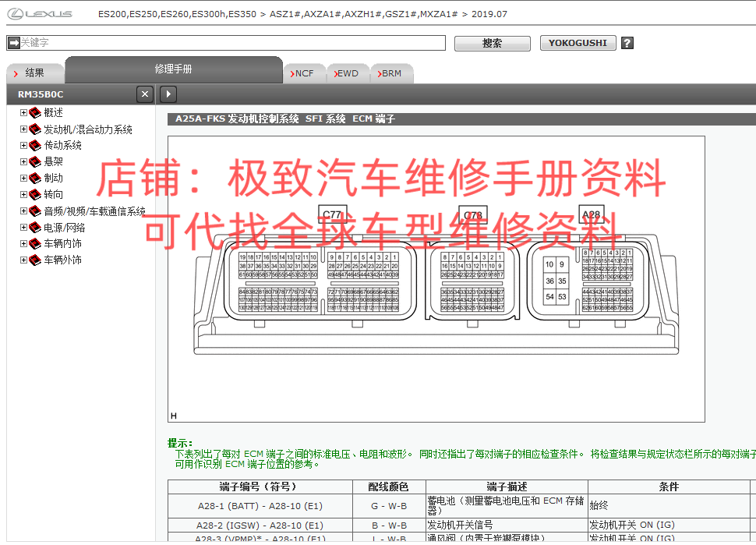Click the A25A-FKS 发动机控制系统 section heading
This screenshot has height=545, width=756.
[285, 119]
